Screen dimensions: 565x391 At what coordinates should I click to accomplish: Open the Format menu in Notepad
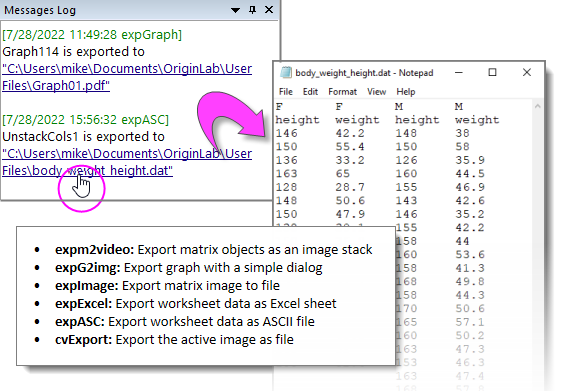pyautogui.click(x=342, y=92)
